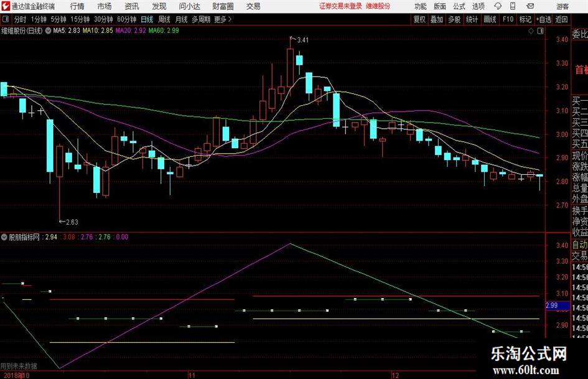The height and width of the screenshot is (379, 588).
Task: Switch to the 分时 chart period
Action: [20, 19]
